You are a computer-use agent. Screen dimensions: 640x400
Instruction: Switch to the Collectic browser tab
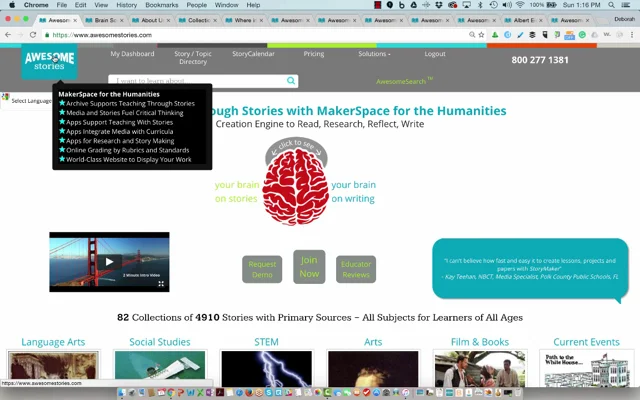198,20
